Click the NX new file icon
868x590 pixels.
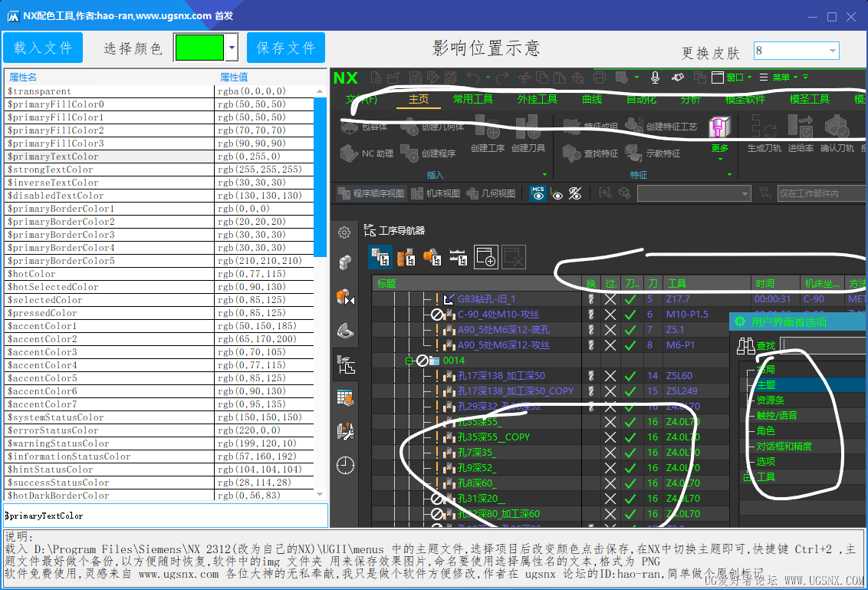(376, 77)
